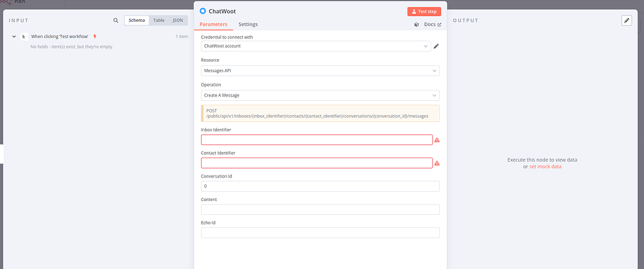Open the Settings tab
Screen dimensions: 644x269
click(248, 24)
